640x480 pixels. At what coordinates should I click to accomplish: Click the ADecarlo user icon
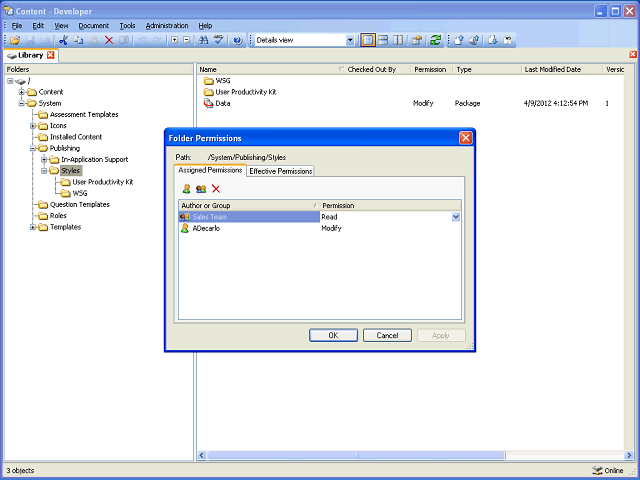click(x=185, y=228)
